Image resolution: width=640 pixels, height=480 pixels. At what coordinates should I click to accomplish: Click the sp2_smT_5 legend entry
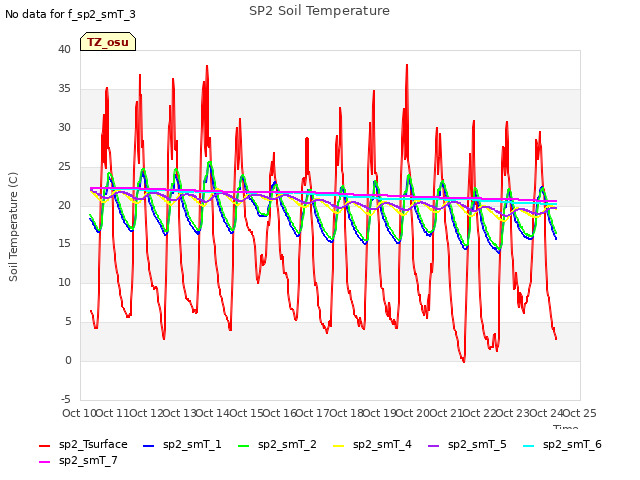point(467,444)
